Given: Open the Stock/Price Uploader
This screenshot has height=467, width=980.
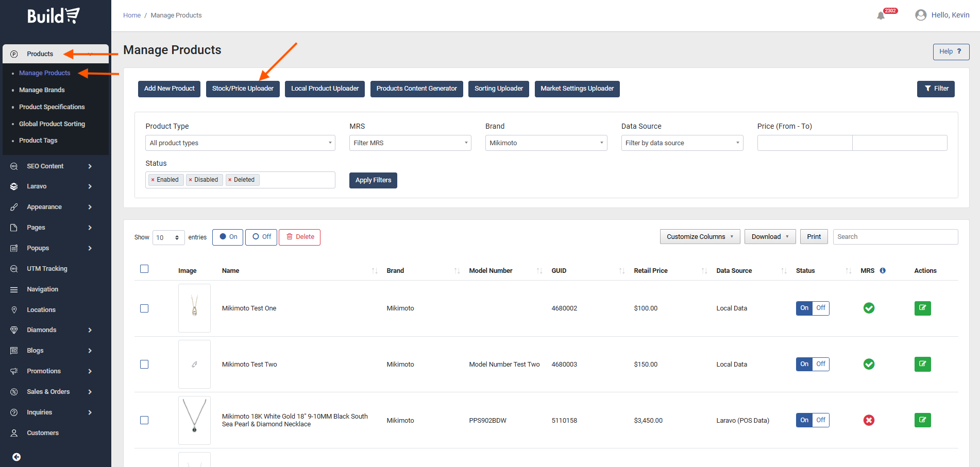Looking at the screenshot, I should point(243,89).
